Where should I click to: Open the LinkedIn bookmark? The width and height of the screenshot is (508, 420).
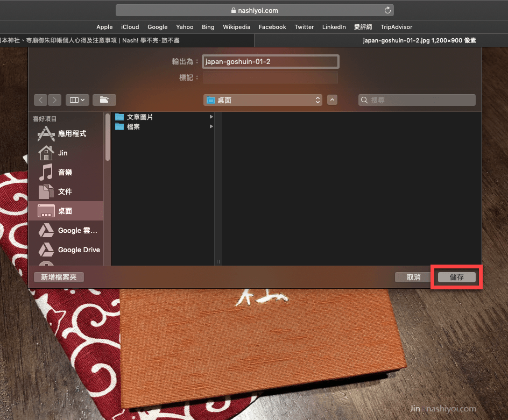(x=334, y=27)
